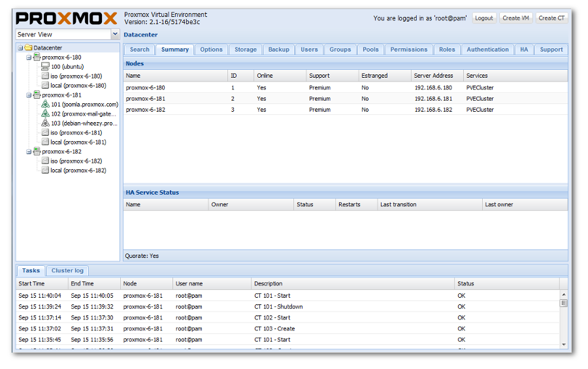Click the Logout button

pos(483,18)
